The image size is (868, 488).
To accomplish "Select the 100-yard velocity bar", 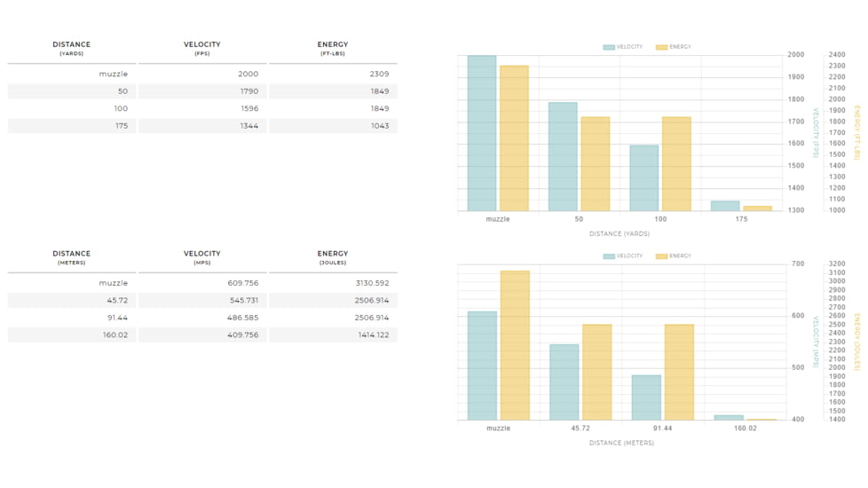I will 643,178.
